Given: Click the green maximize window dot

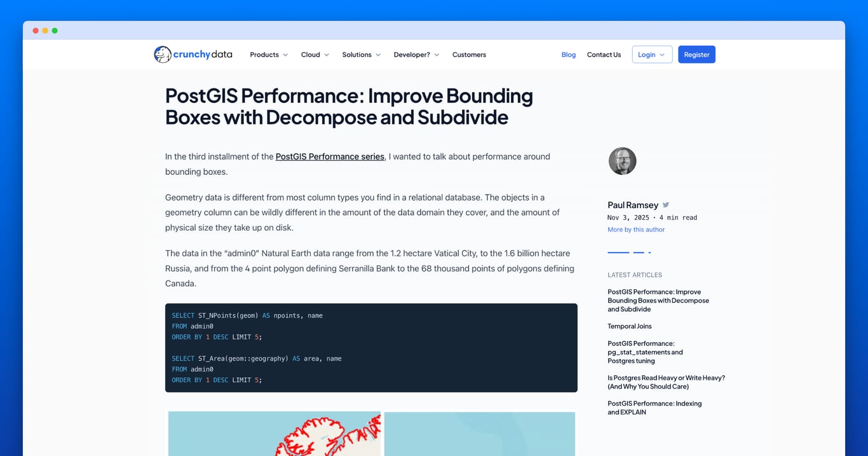Looking at the screenshot, I should [x=55, y=31].
